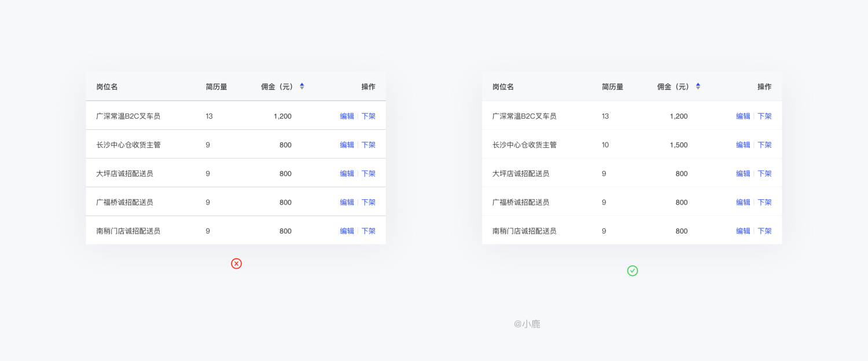Edit the row with commission 1,500
This screenshot has height=361, width=868.
click(743, 145)
